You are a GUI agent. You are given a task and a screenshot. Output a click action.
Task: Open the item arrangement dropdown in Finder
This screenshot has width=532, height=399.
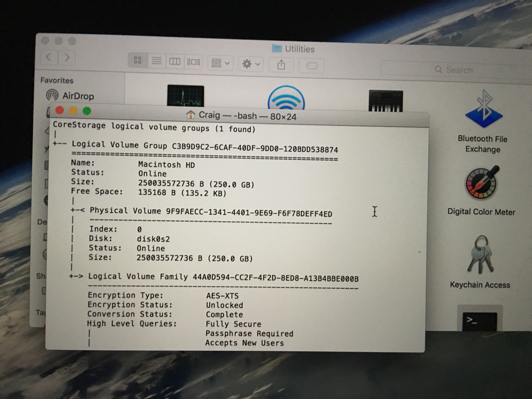pyautogui.click(x=220, y=63)
